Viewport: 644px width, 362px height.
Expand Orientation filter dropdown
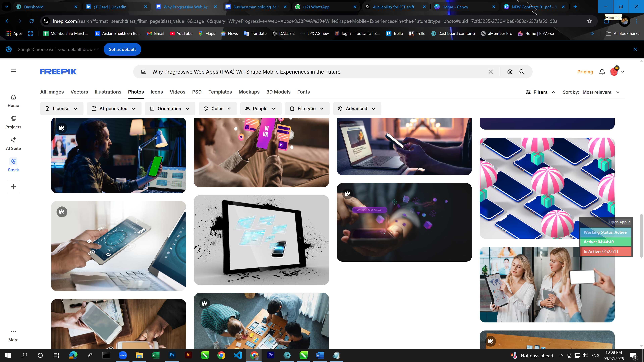pos(170,109)
